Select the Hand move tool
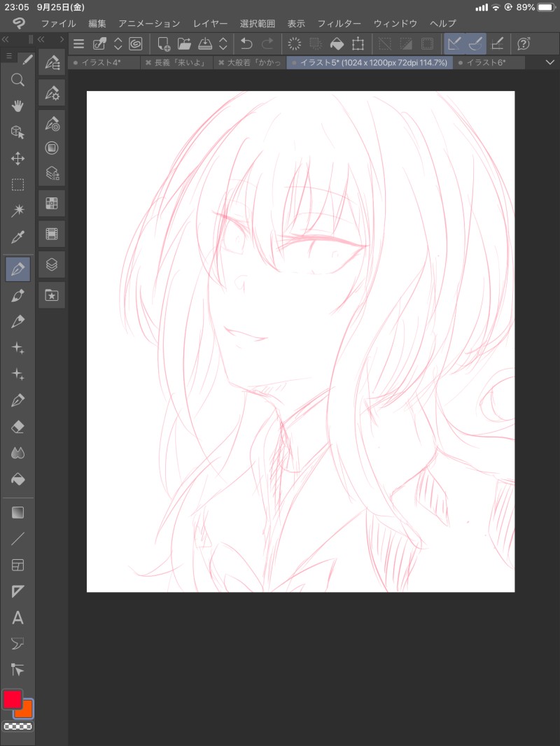This screenshot has width=560, height=746. pos(17,106)
